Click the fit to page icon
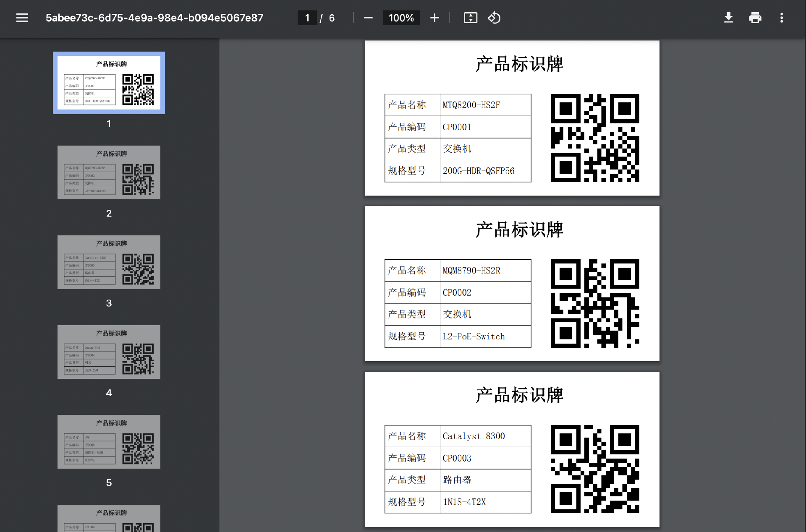Image resolution: width=806 pixels, height=532 pixels. [x=470, y=18]
